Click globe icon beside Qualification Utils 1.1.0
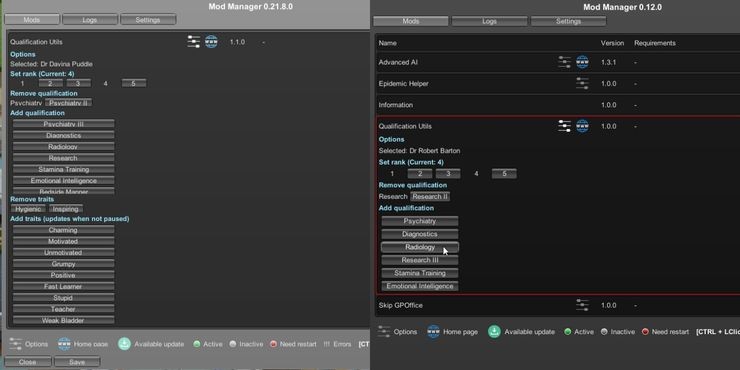The height and width of the screenshot is (370, 740). point(211,42)
